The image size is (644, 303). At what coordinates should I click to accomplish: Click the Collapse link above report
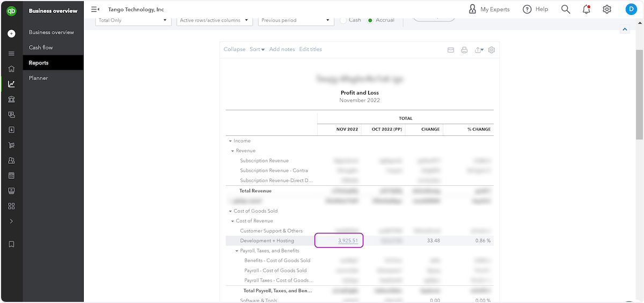coord(235,49)
